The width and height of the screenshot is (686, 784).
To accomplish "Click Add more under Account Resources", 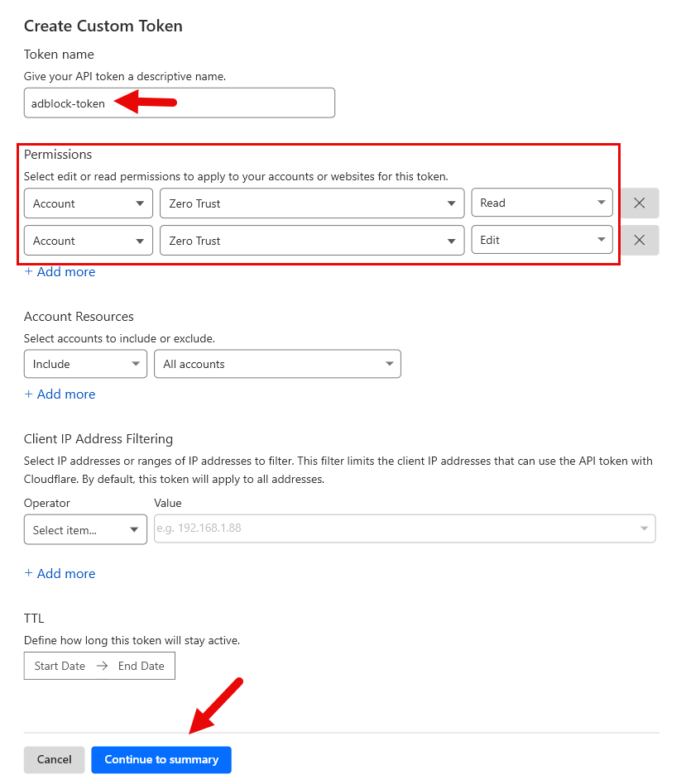I will 60,394.
